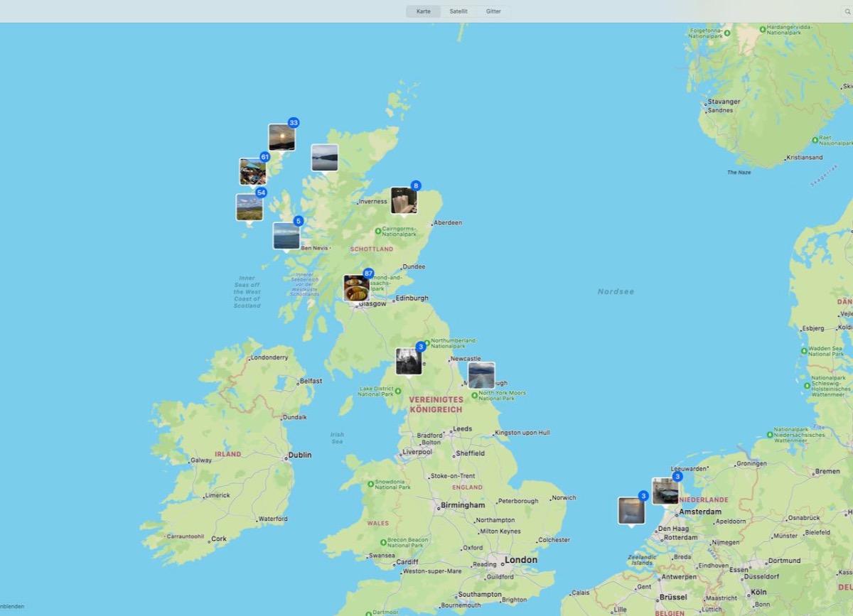Open the 3-photo cluster off the Dutch coast
Image resolution: width=853 pixels, height=616 pixels.
tap(631, 510)
